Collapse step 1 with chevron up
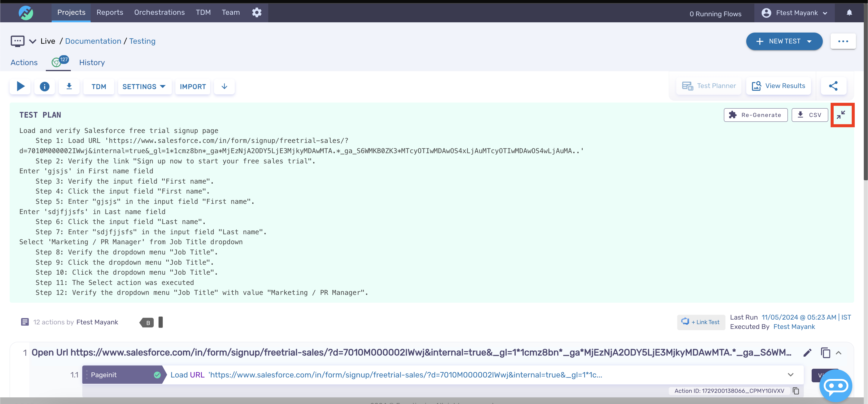The image size is (868, 404). click(839, 353)
